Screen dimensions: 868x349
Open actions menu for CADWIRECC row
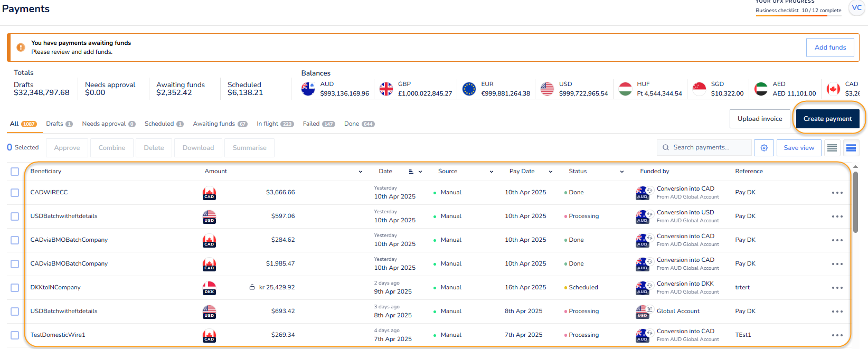(x=837, y=193)
